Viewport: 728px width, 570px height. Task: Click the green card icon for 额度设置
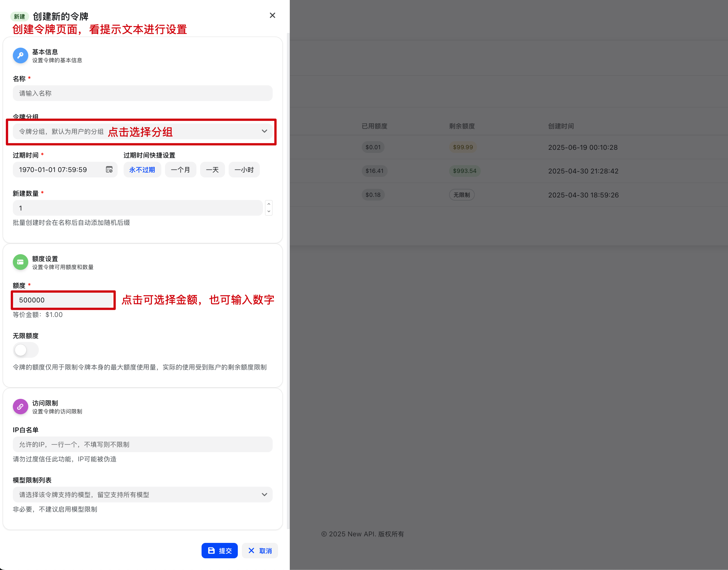(x=20, y=262)
